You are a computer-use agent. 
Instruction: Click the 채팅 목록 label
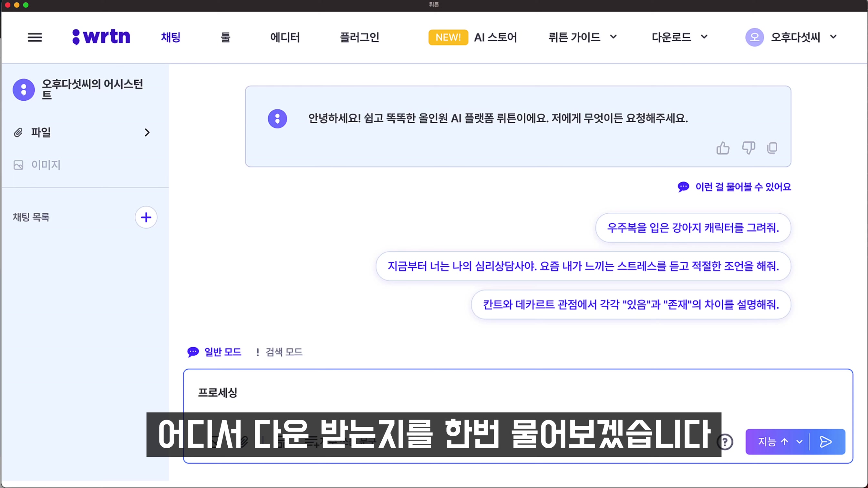31,217
